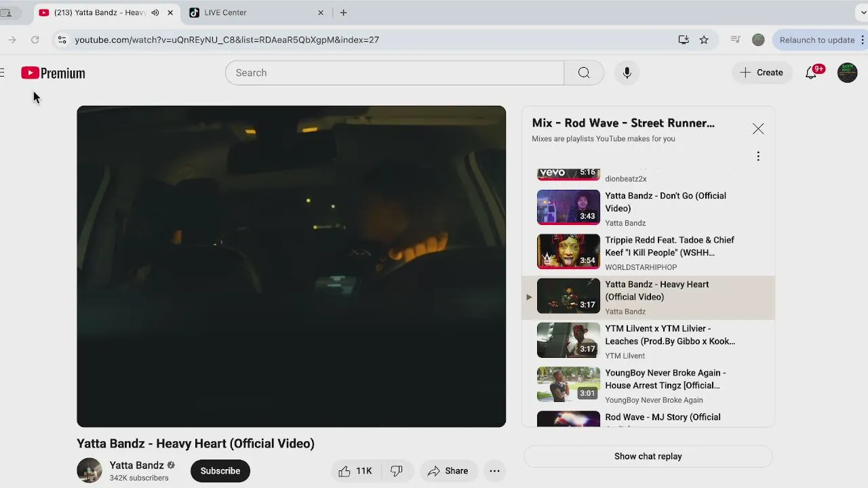Click the address bar URL
Image resolution: width=868 pixels, height=488 pixels.
pos(226,40)
